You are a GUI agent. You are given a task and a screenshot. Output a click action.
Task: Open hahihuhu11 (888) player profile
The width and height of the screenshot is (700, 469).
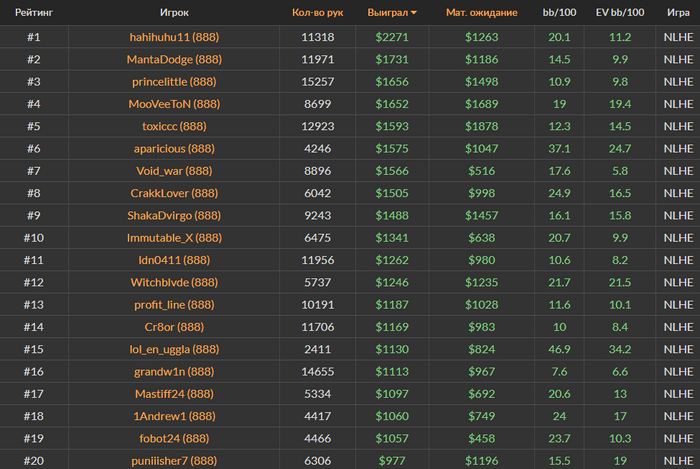point(174,37)
